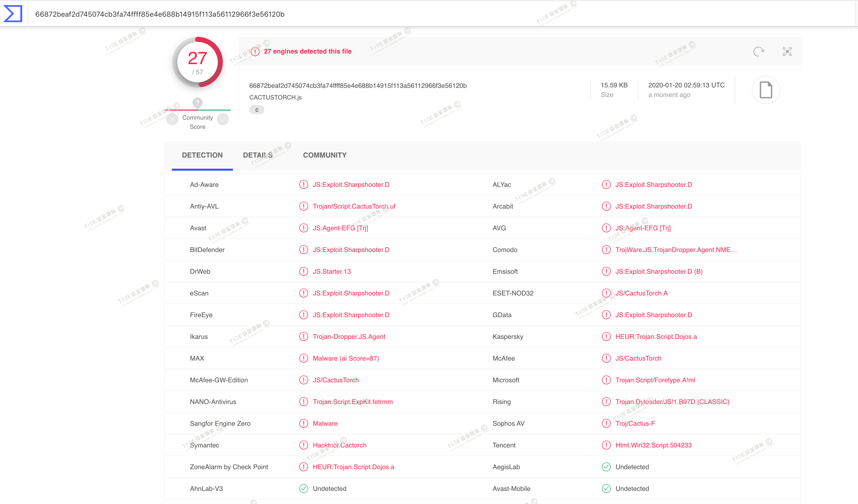Select the DETECTION tab
The height and width of the screenshot is (504, 858).
pyautogui.click(x=202, y=155)
